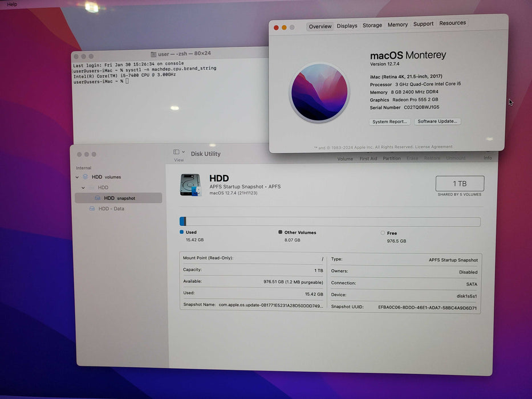Viewport: 532px width, 399px height.
Task: Open the Memory tab
Action: point(397,25)
